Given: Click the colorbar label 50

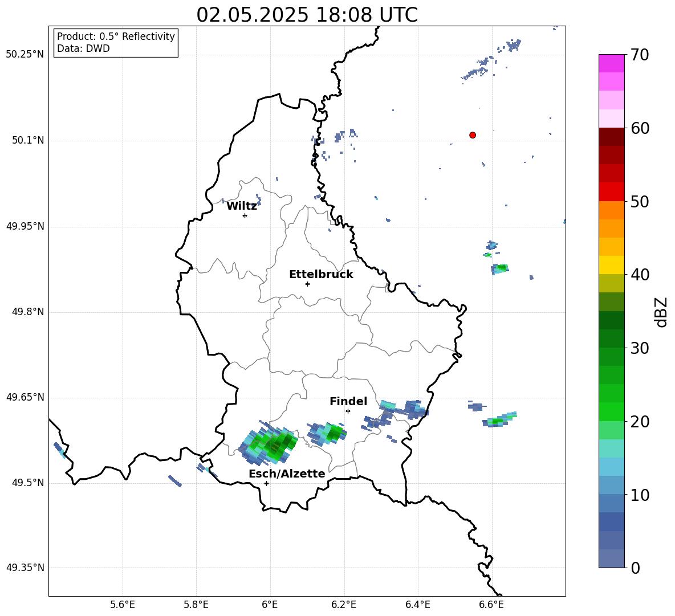Looking at the screenshot, I should pyautogui.click(x=640, y=202).
